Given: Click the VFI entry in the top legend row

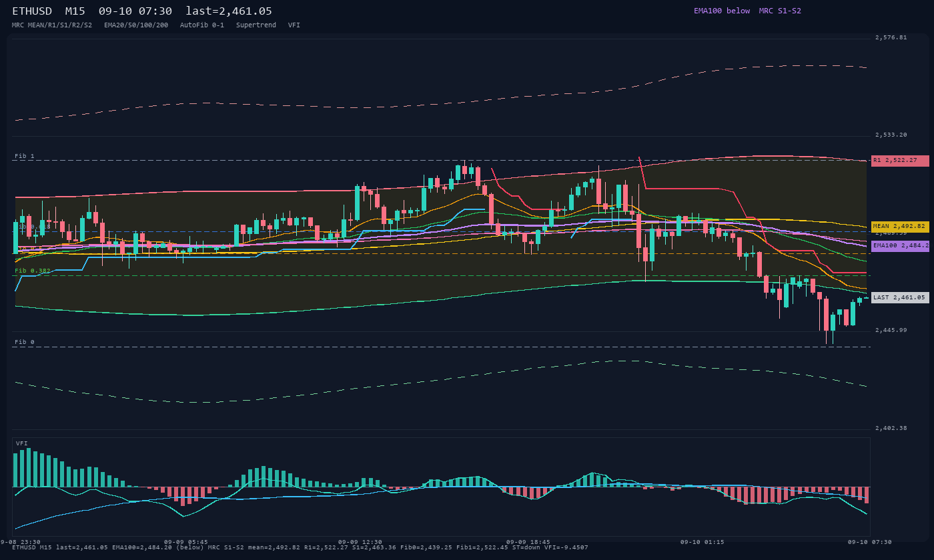Looking at the screenshot, I should pyautogui.click(x=294, y=25).
